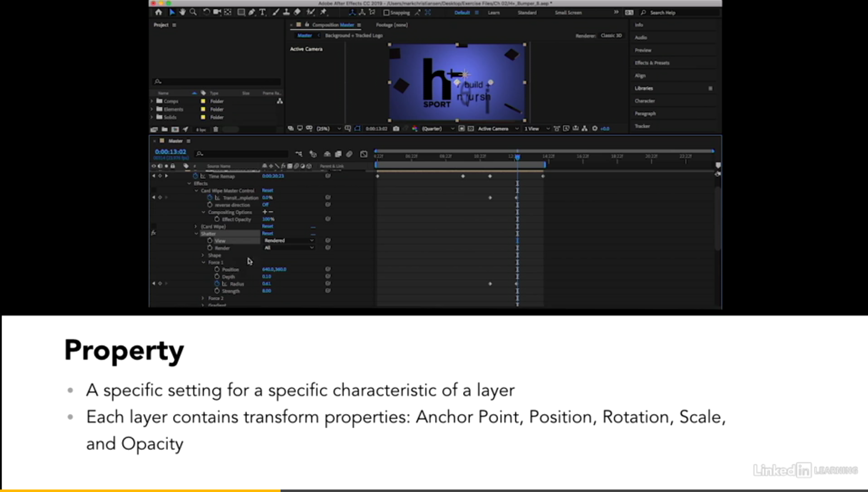
Task: Open the View dropdown set to Rendered
Action: pyautogui.click(x=288, y=241)
